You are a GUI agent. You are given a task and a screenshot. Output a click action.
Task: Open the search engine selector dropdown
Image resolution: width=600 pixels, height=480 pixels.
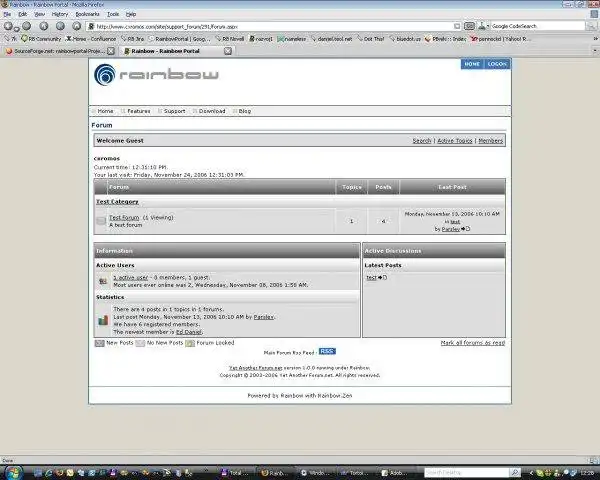pos(483,26)
